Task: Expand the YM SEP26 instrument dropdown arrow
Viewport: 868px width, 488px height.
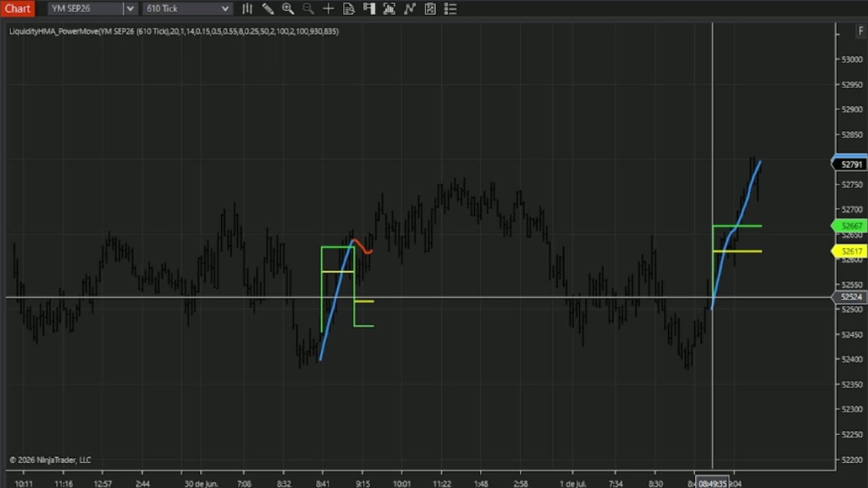Action: tap(130, 9)
